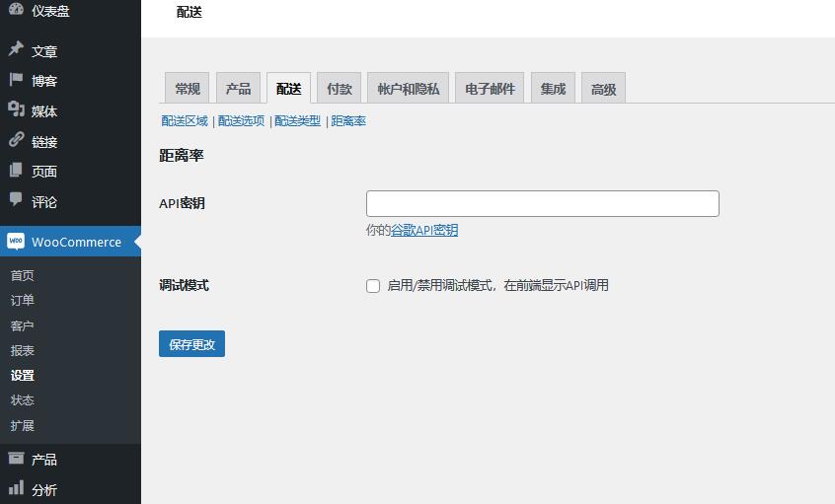Open the 谷歌API密钥 link

(x=424, y=231)
